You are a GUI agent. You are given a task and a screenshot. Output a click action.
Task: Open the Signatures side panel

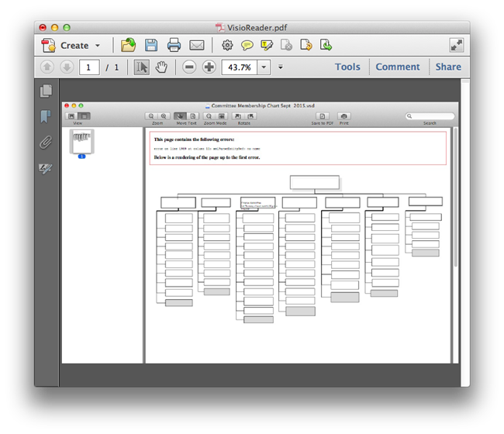[47, 167]
